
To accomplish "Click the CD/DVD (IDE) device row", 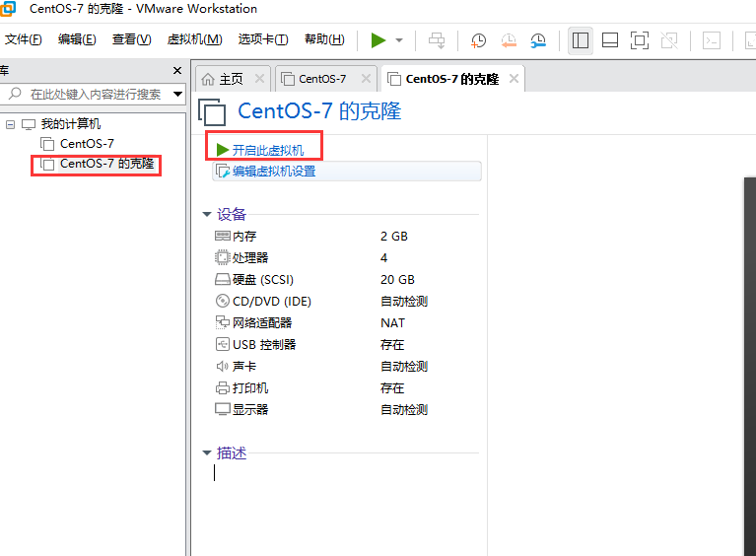I will coord(346,302).
